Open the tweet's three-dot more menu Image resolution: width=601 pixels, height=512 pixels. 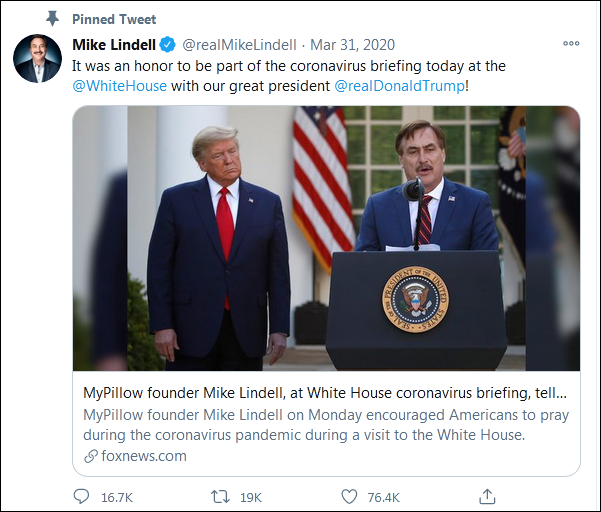[x=571, y=44]
